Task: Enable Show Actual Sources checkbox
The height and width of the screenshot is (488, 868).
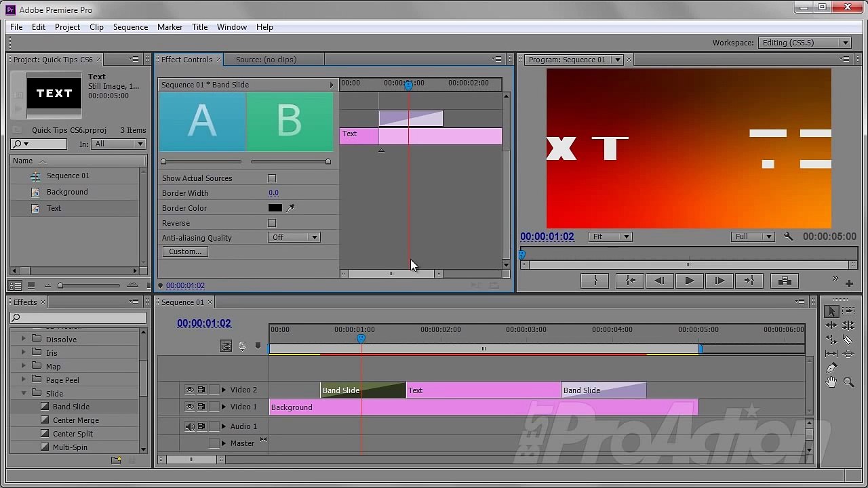Action: click(272, 178)
